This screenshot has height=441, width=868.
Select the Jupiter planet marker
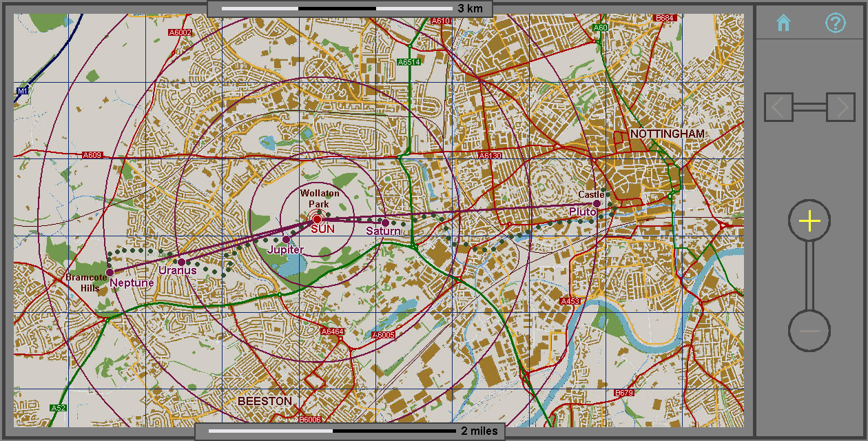287,240
